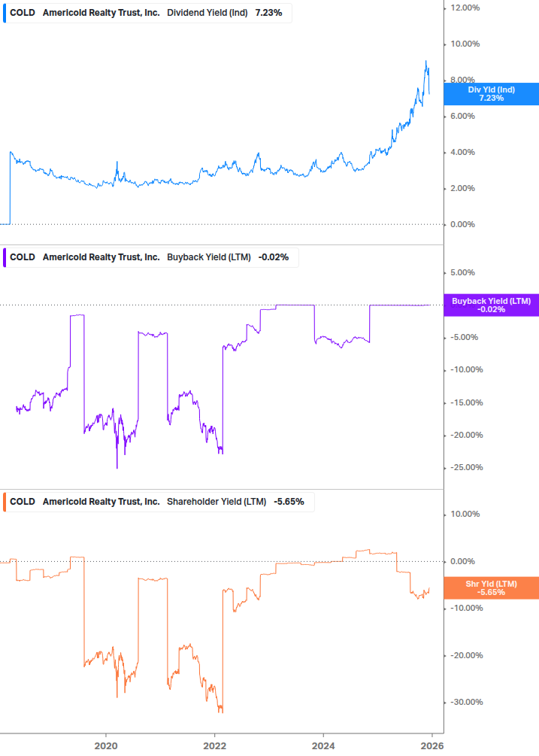Click the -25.00% label on the buyback yield axis
539x756 pixels.
pos(466,468)
